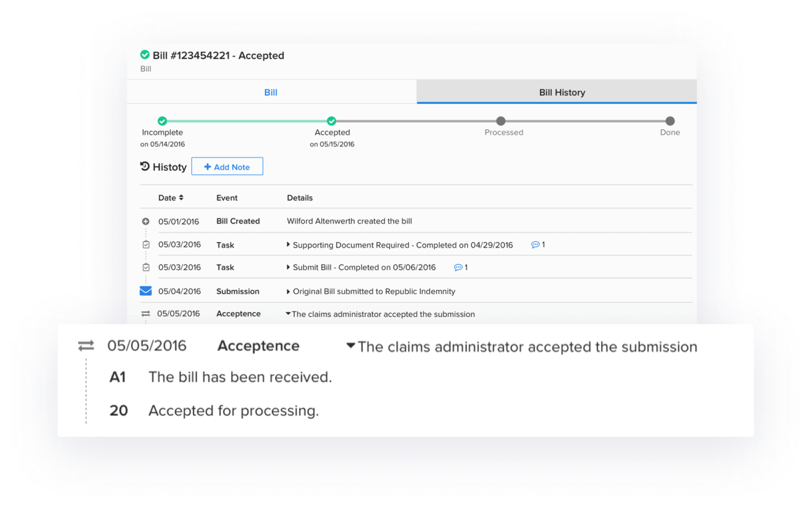The image size is (812, 509).
Task: Click the history clock icon
Action: 145,166
